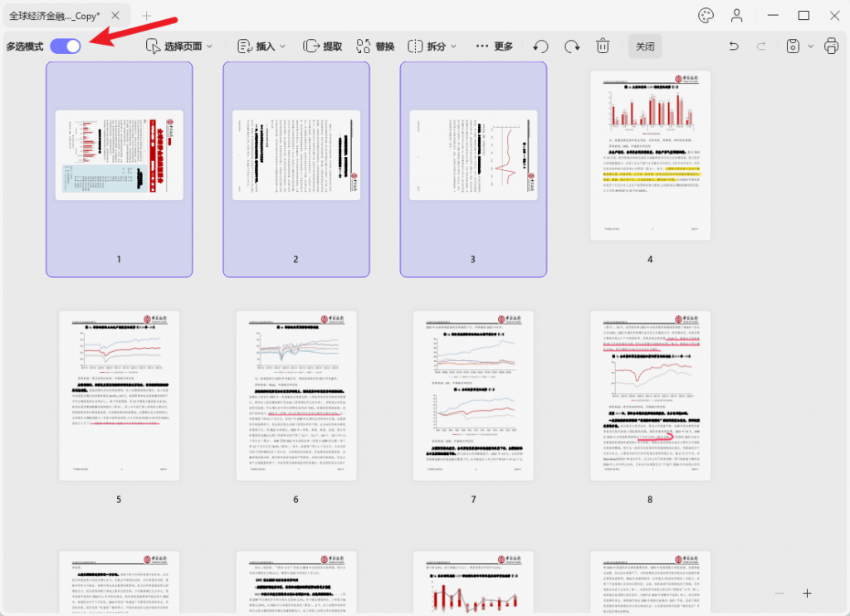Delete selected pages with trash icon
This screenshot has height=616, width=850.
[603, 46]
